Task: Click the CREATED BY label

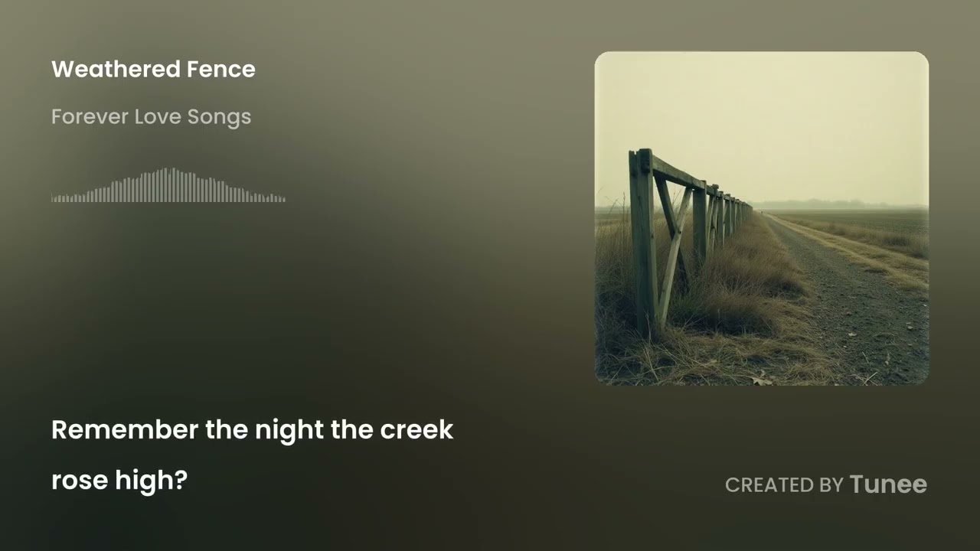Action: click(x=784, y=485)
